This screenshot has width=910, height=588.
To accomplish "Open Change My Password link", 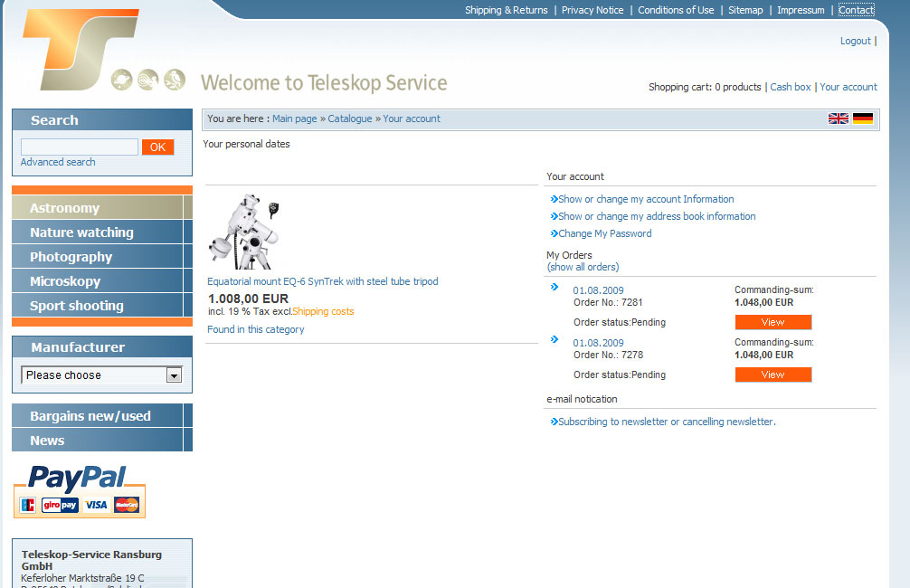I will [605, 233].
